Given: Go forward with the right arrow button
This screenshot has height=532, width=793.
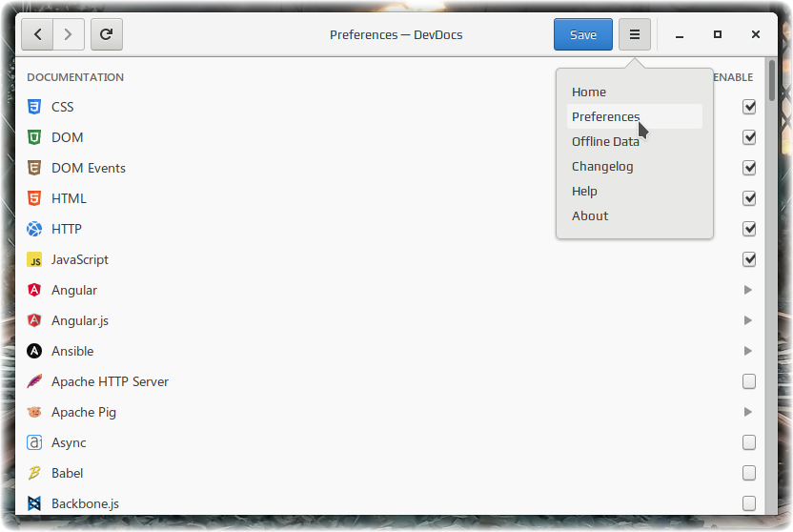Looking at the screenshot, I should 69,34.
